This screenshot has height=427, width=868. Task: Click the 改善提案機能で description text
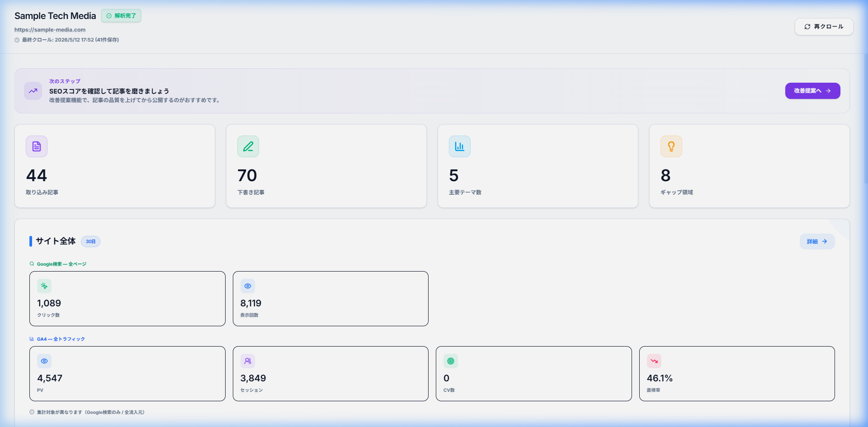[x=135, y=100]
